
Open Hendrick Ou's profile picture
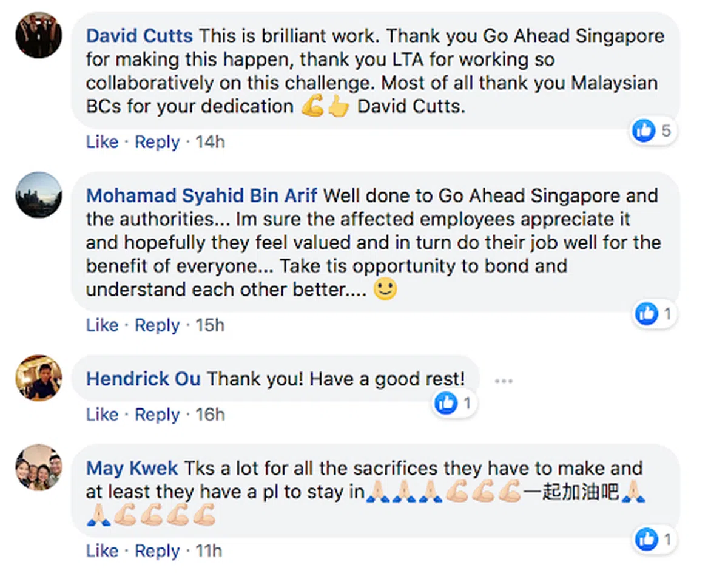coord(38,378)
